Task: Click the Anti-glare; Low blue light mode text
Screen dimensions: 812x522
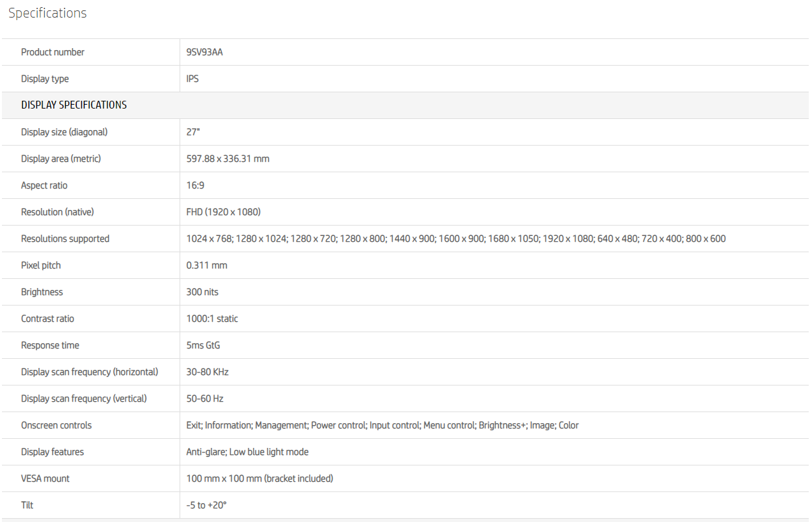Action: [x=247, y=452]
